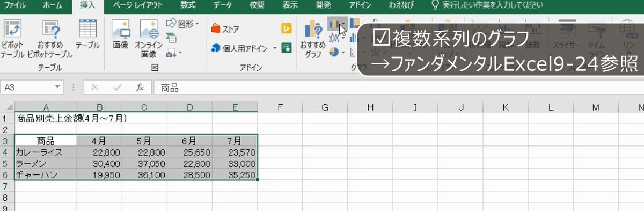Screen dimensions: 644x211
Task: Open the Name Box dropdown arrow
Action: click(58, 88)
